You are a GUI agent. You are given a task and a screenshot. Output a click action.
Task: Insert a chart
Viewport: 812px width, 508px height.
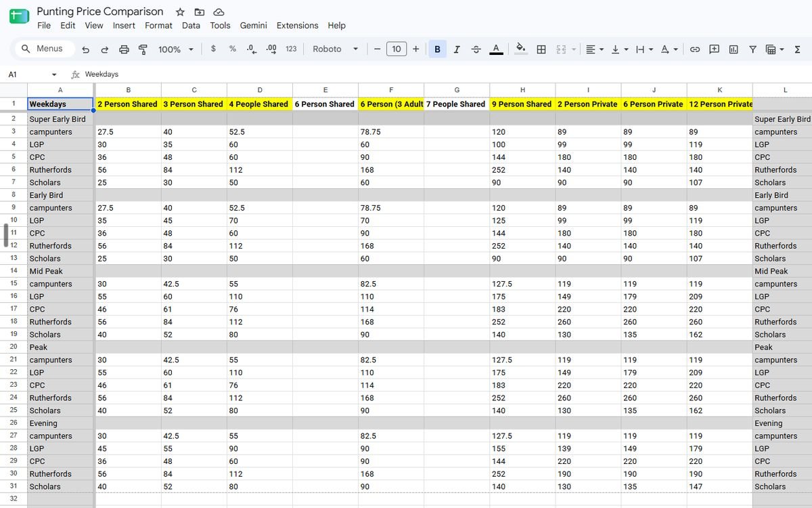click(x=734, y=49)
